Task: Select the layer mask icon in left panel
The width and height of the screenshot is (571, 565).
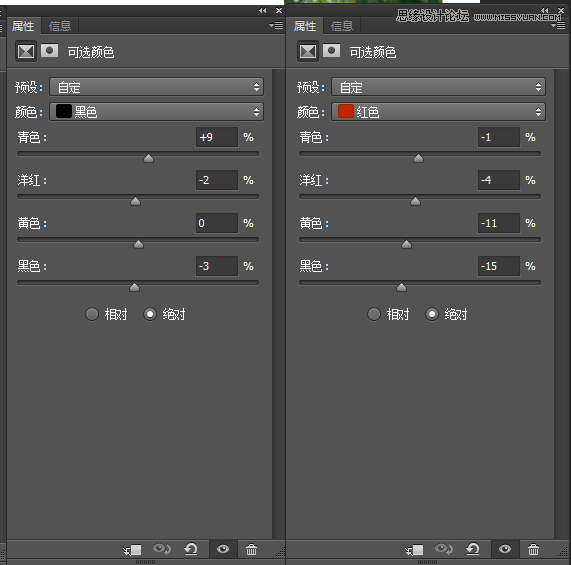Action: [x=50, y=51]
